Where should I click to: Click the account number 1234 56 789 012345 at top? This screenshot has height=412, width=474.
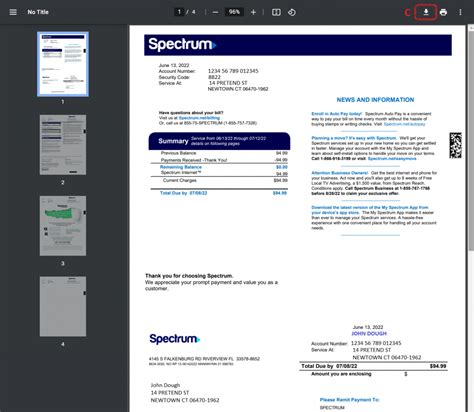[233, 71]
